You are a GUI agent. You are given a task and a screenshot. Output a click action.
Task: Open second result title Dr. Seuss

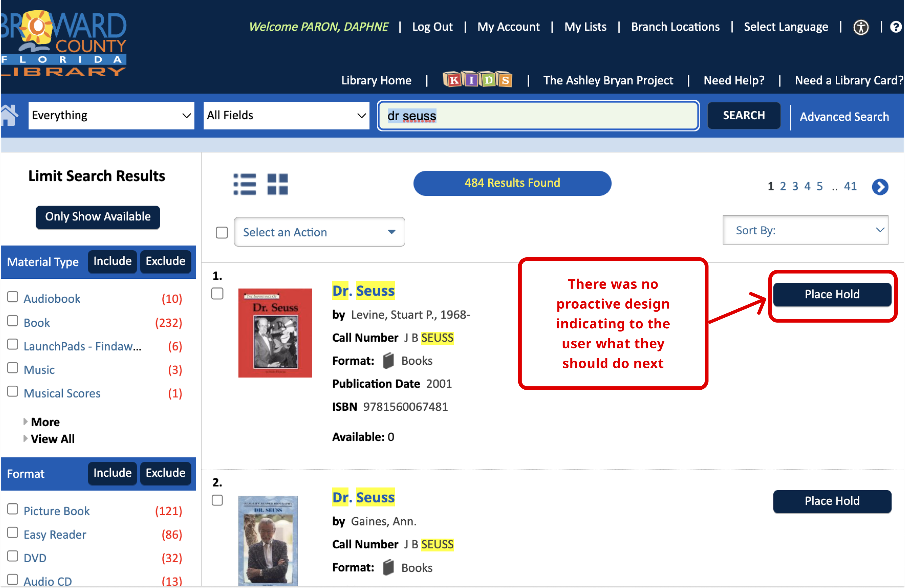point(363,498)
